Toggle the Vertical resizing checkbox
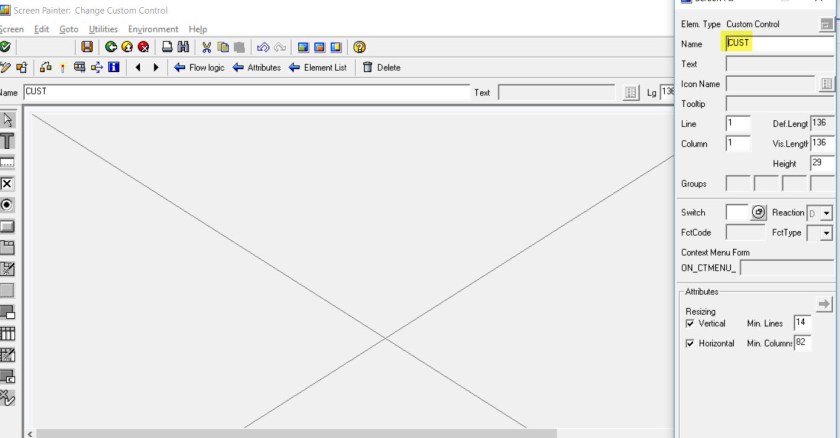 point(690,323)
